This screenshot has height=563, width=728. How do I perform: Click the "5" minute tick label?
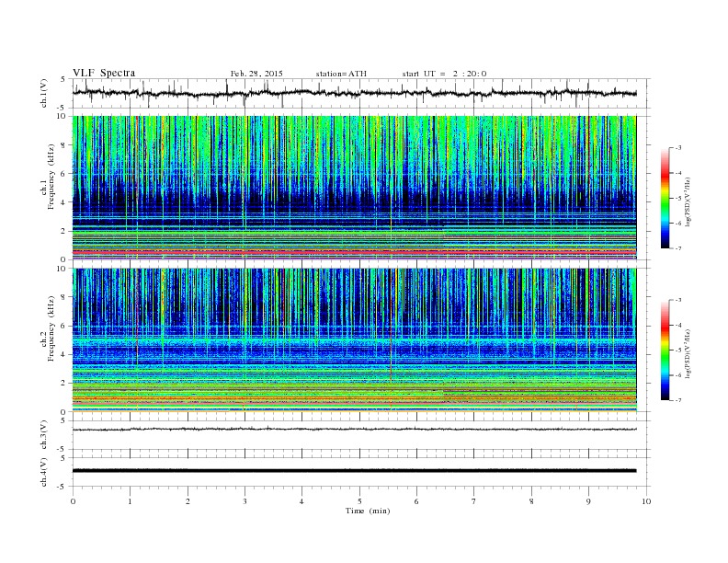click(x=359, y=501)
